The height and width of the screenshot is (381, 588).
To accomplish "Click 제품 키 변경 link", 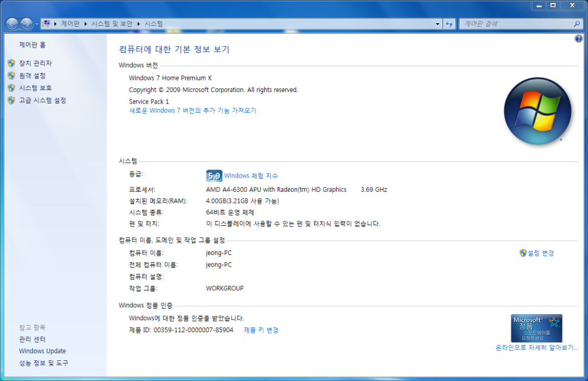I will [x=261, y=330].
